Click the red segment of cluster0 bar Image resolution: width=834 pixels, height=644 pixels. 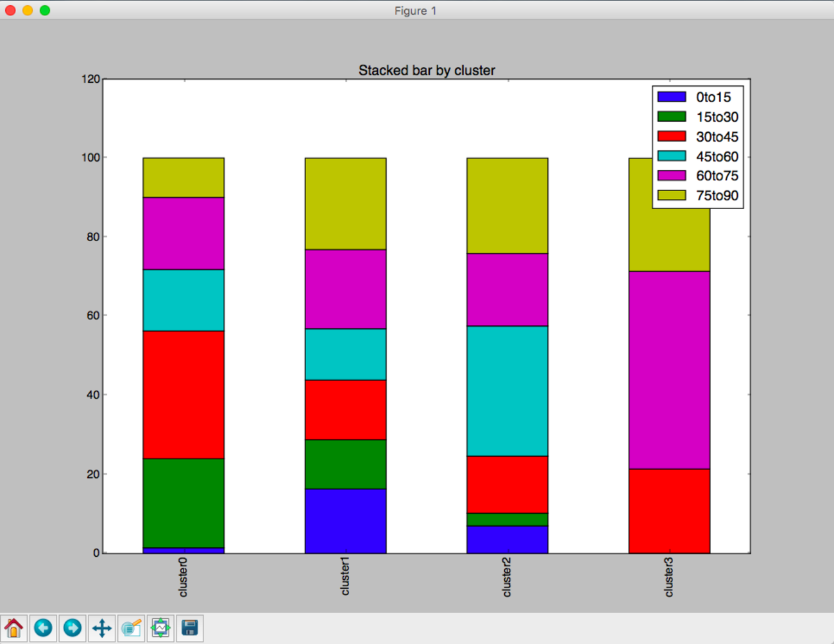(x=183, y=394)
